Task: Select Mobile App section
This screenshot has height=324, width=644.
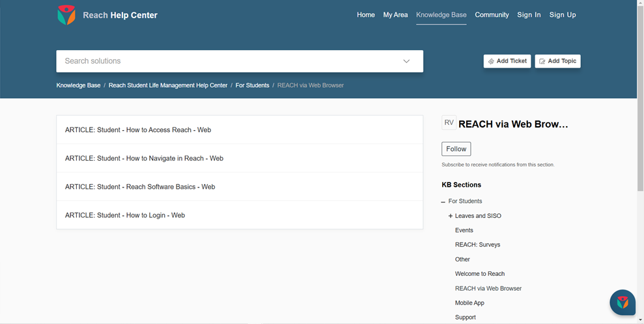Action: pyautogui.click(x=469, y=303)
